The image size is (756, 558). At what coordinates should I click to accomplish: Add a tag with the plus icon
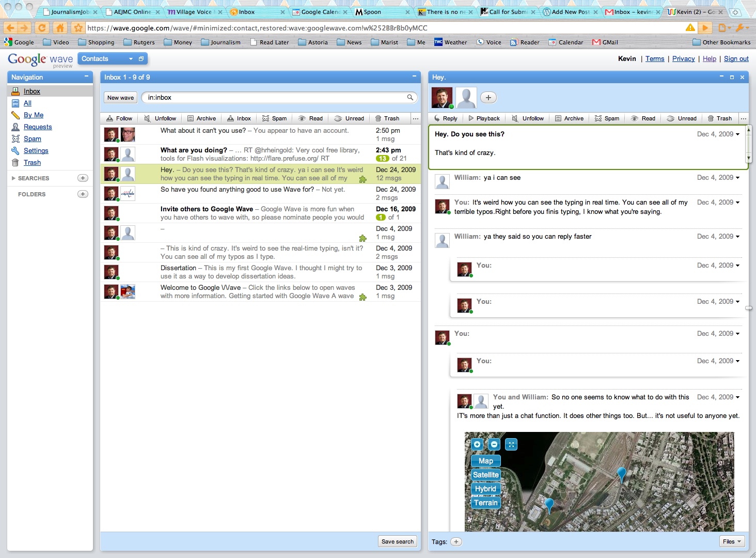456,541
